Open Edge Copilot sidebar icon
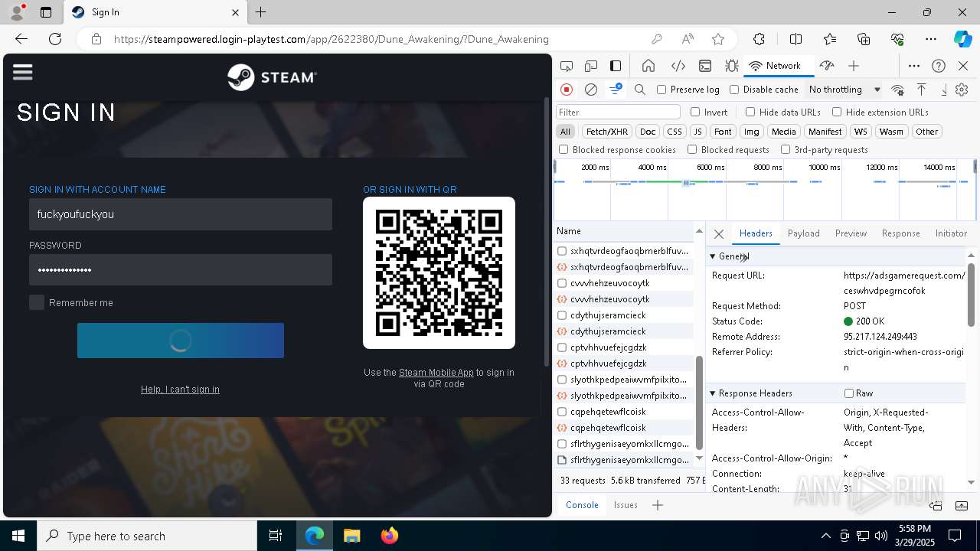 point(962,39)
